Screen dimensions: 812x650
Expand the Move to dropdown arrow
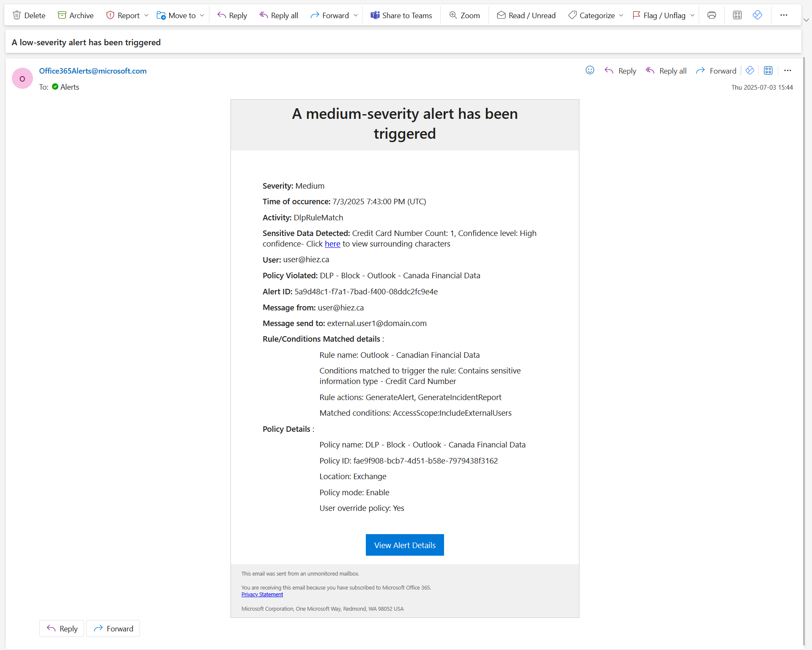[202, 15]
